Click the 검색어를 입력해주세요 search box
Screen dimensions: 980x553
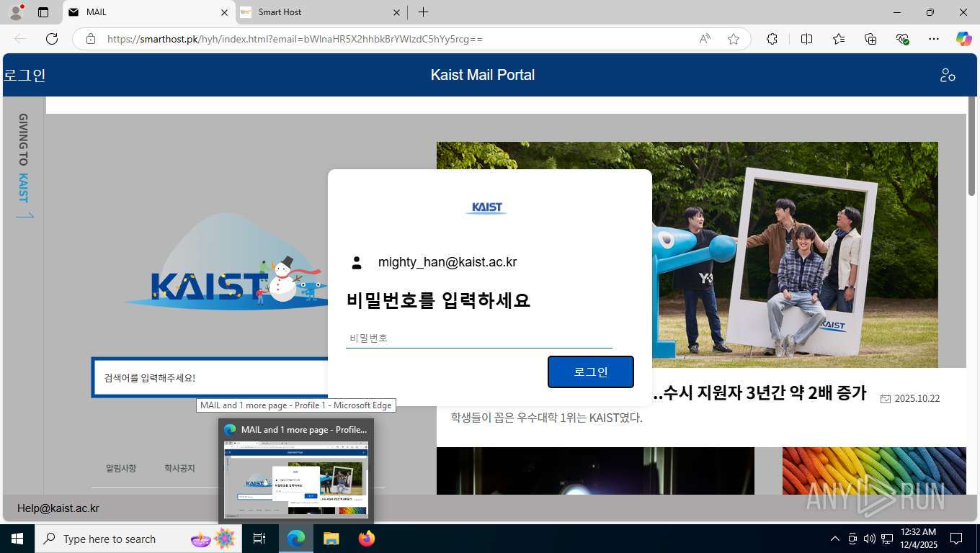(x=209, y=377)
